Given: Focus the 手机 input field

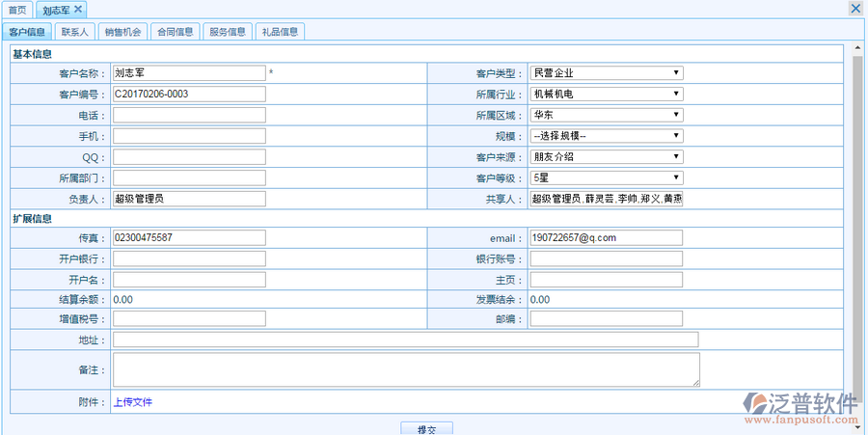Looking at the screenshot, I should tap(189, 136).
